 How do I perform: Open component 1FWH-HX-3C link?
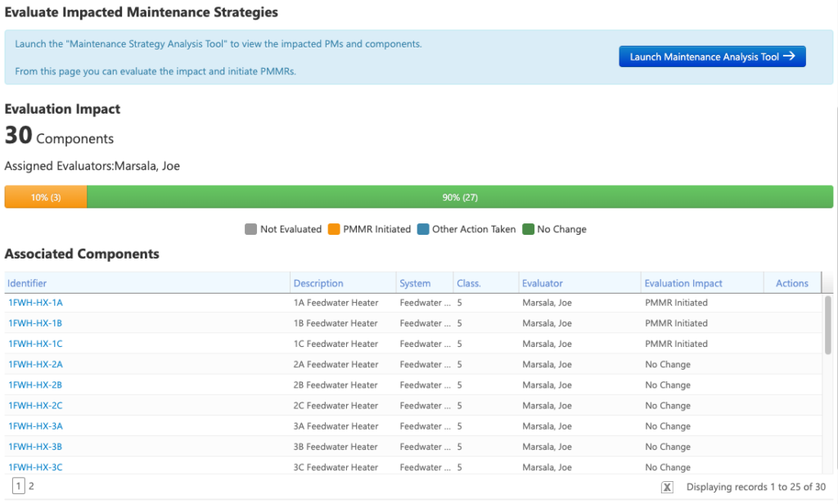[x=35, y=467]
